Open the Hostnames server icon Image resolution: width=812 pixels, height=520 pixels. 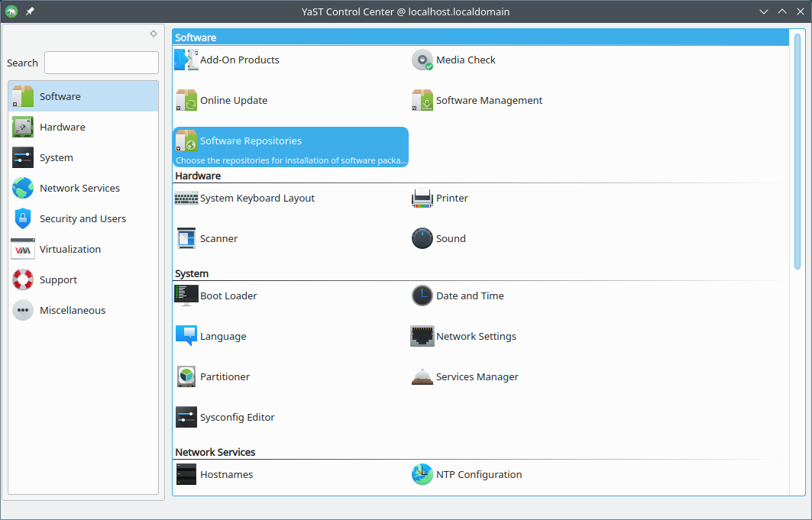[186, 474]
